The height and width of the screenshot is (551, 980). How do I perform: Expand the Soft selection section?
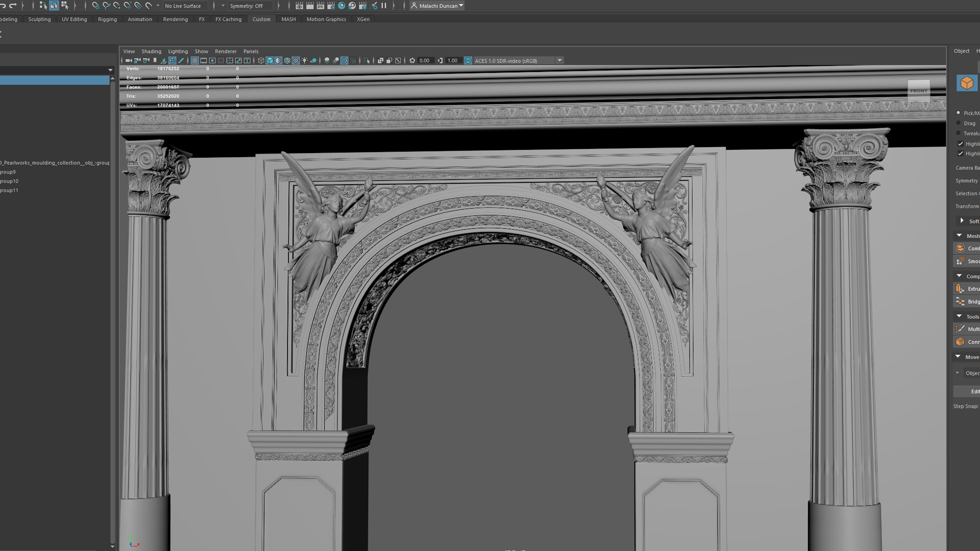(x=962, y=221)
